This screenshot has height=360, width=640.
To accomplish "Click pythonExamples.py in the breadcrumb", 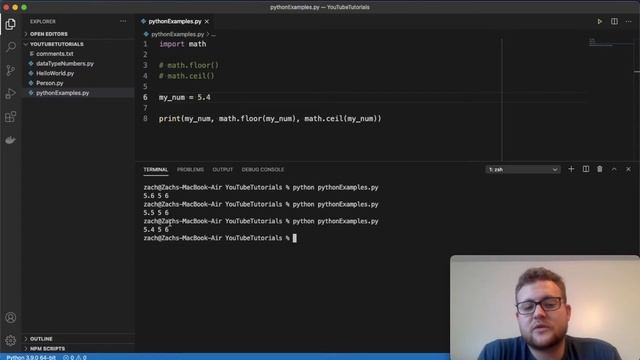I will click(178, 34).
